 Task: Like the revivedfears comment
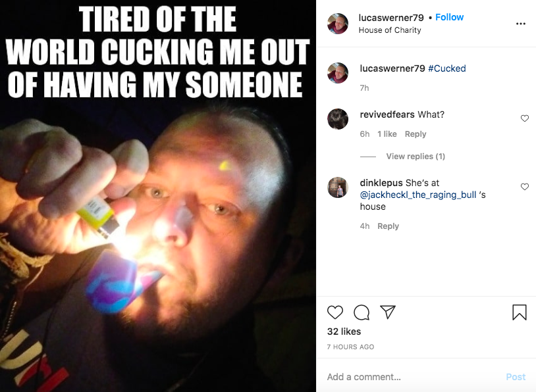[525, 118]
